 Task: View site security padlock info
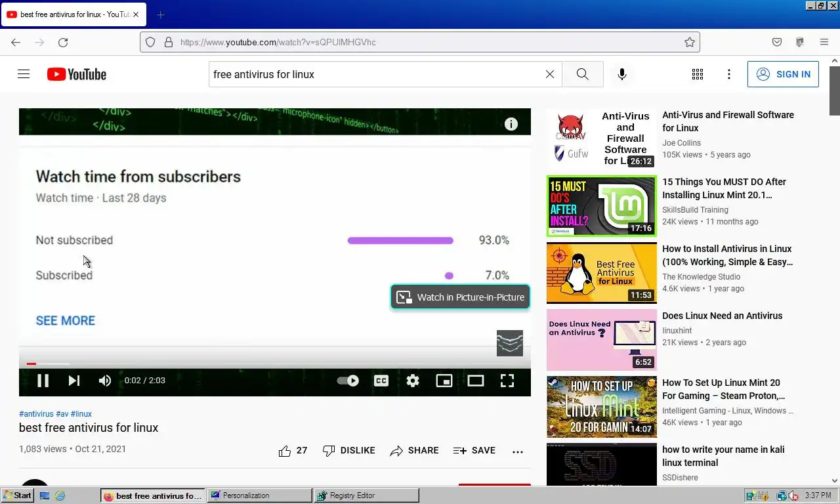tap(169, 42)
